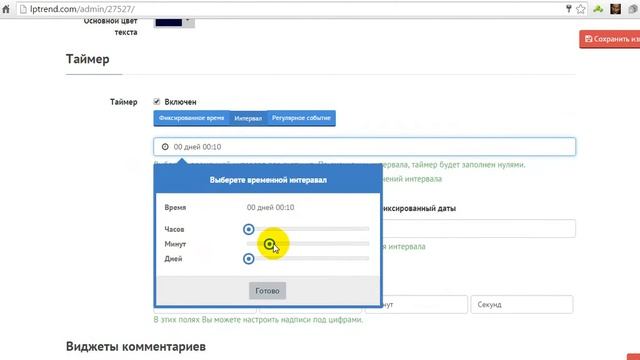640x360 pixels.
Task: Click the address bar URL
Action: [82, 9]
